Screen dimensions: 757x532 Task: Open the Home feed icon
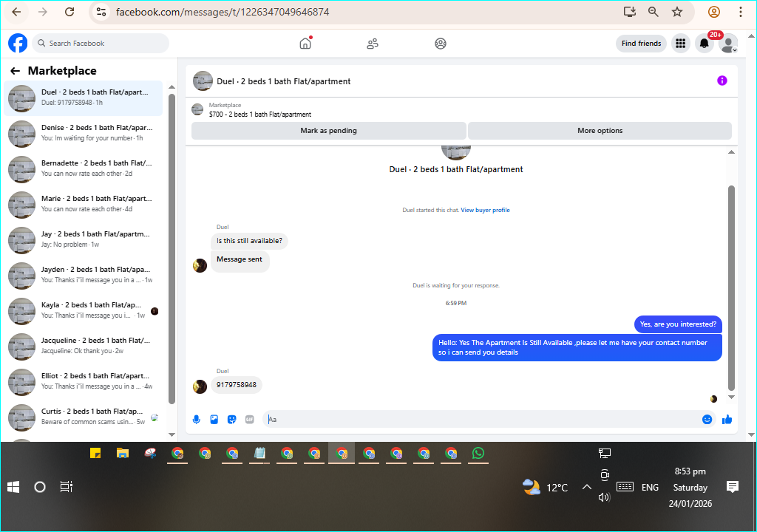tap(305, 44)
